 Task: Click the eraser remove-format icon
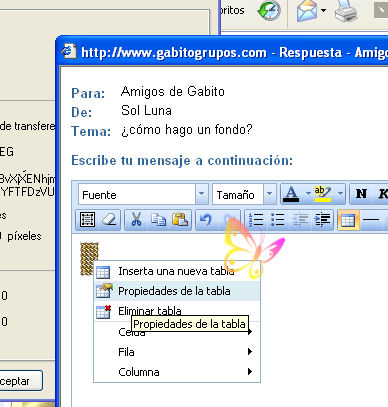(109, 220)
